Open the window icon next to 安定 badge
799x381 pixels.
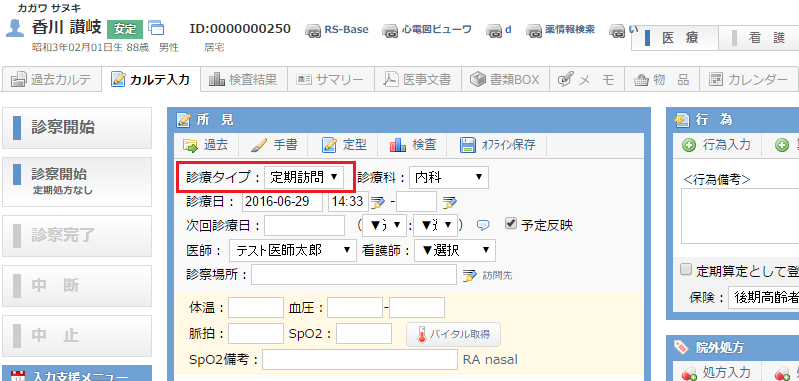pyautogui.click(x=156, y=28)
